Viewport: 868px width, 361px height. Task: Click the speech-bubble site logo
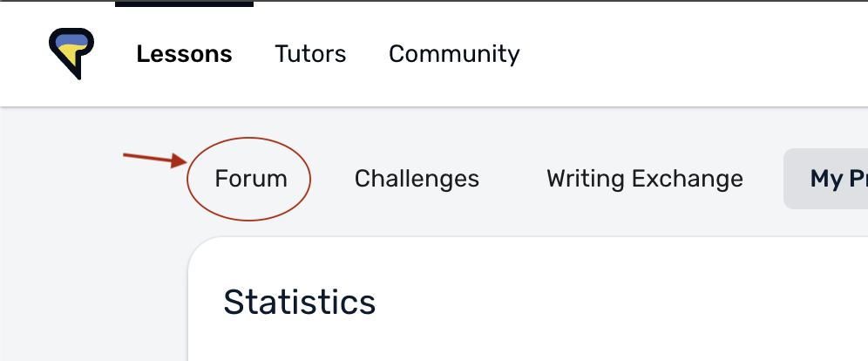click(x=71, y=53)
